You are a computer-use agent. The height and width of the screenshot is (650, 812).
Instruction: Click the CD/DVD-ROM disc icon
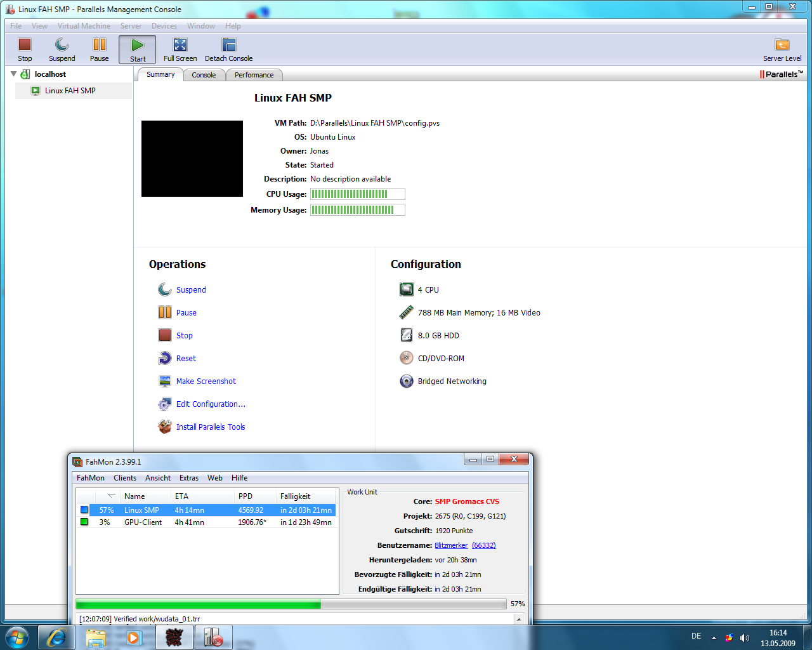pos(407,358)
